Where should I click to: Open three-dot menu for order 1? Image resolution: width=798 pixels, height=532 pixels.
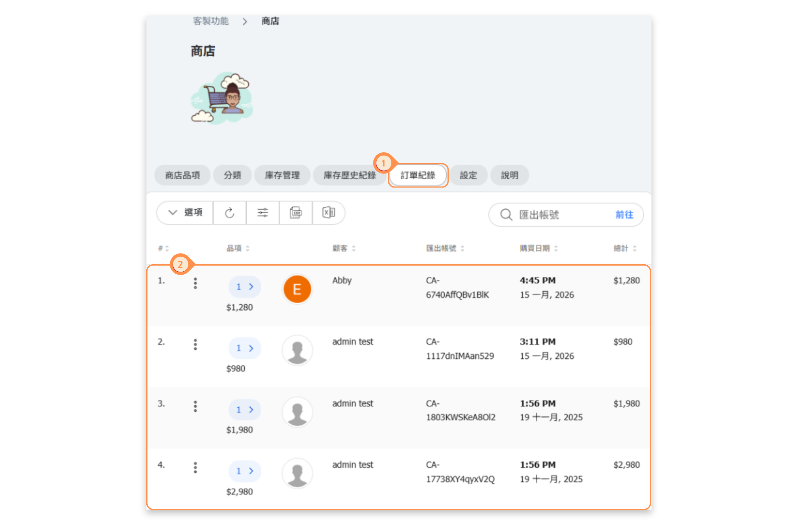pyautogui.click(x=195, y=283)
